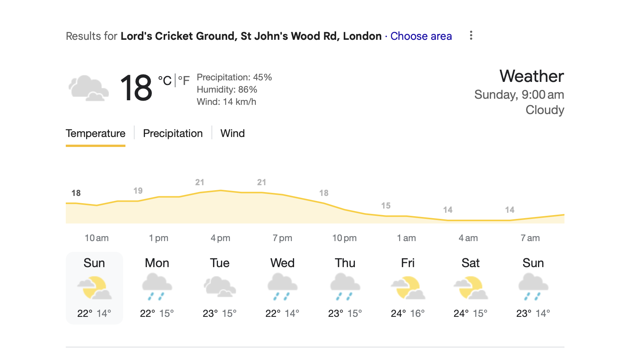Click Monday's rain cloud icon
The width and height of the screenshot is (644, 349).
click(x=157, y=287)
